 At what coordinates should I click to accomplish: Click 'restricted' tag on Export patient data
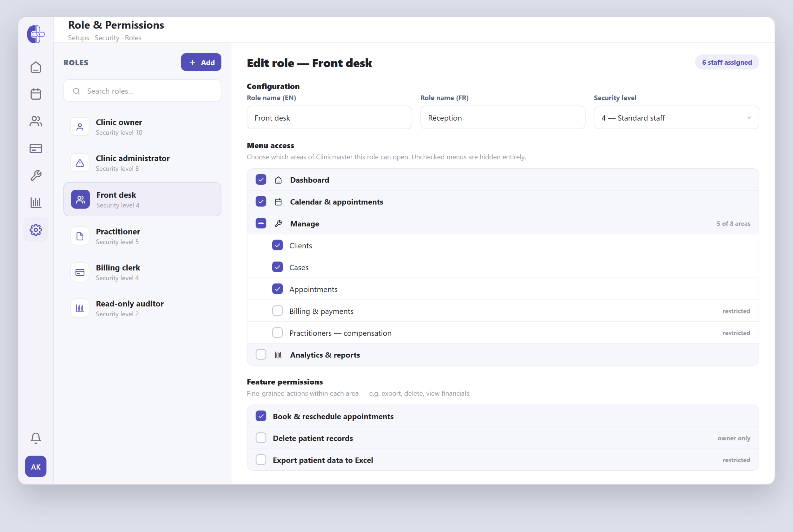click(736, 460)
